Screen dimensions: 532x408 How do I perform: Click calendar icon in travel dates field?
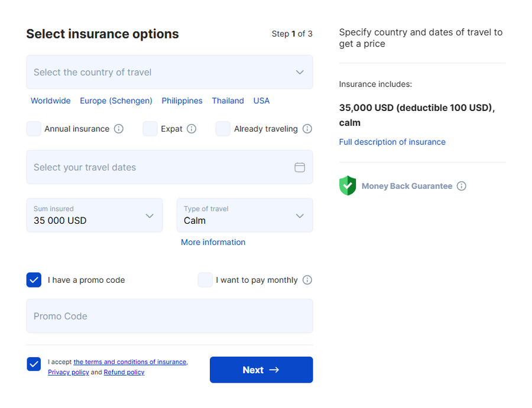[300, 167]
